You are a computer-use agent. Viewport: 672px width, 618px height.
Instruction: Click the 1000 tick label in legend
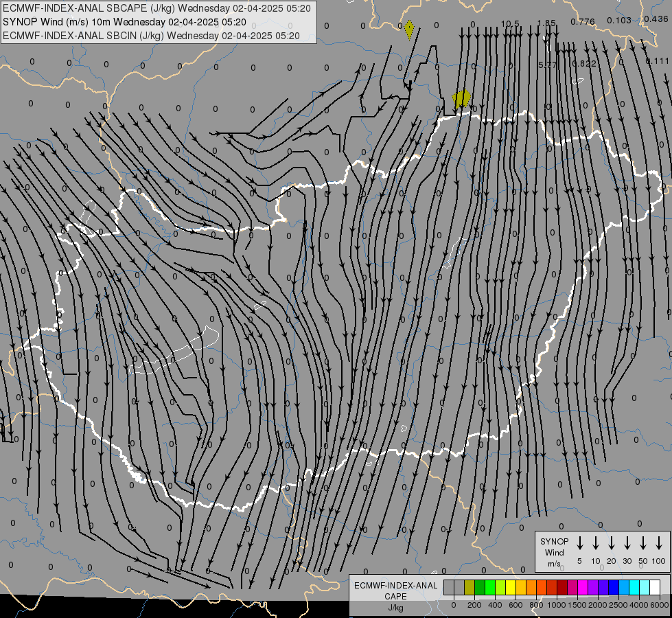[x=557, y=605]
